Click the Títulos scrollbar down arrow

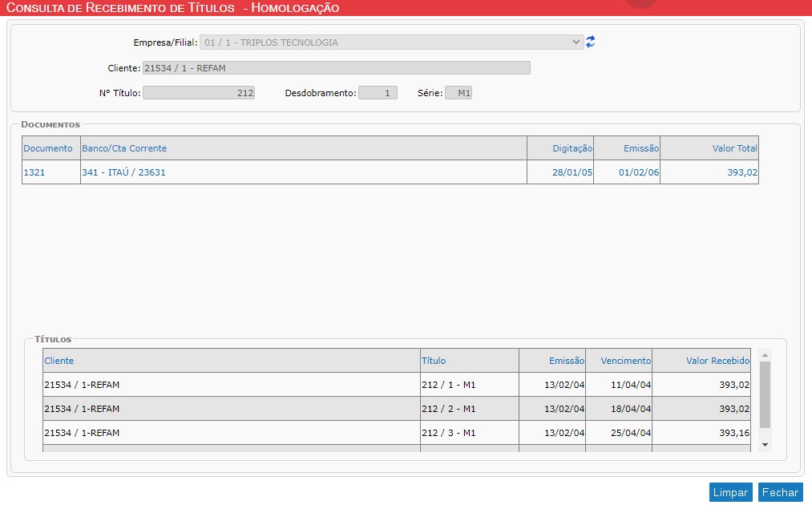tap(765, 445)
